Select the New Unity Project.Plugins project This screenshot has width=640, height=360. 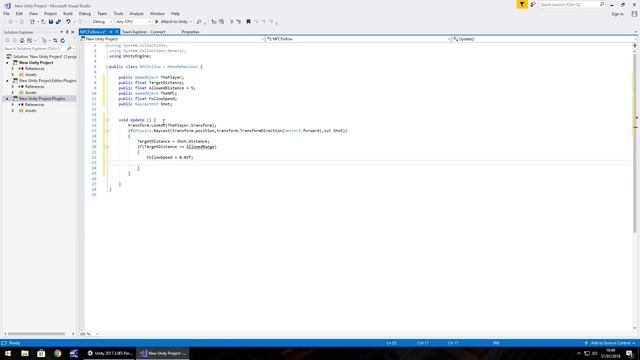pos(42,99)
